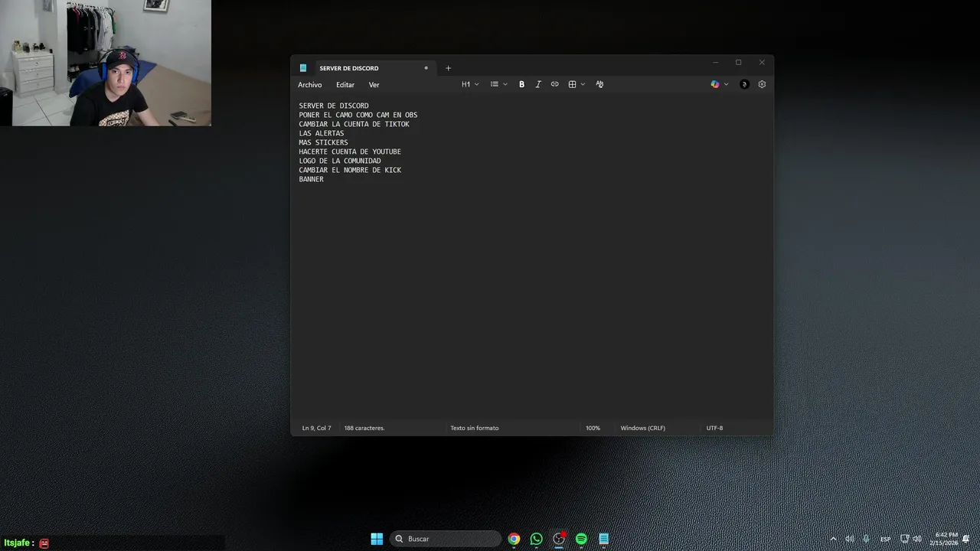The image size is (980, 551).
Task: Click Notepad icon in taskbar
Action: click(x=604, y=539)
